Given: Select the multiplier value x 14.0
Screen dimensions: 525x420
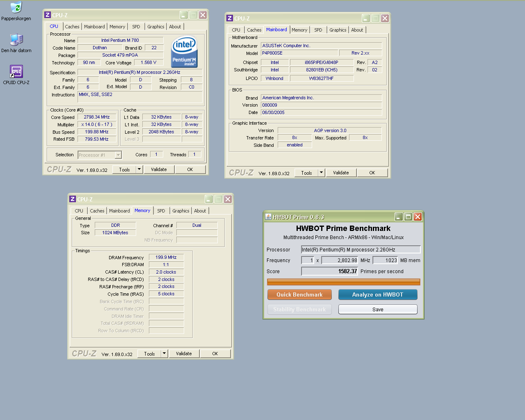Looking at the screenshot, I should coord(97,124).
